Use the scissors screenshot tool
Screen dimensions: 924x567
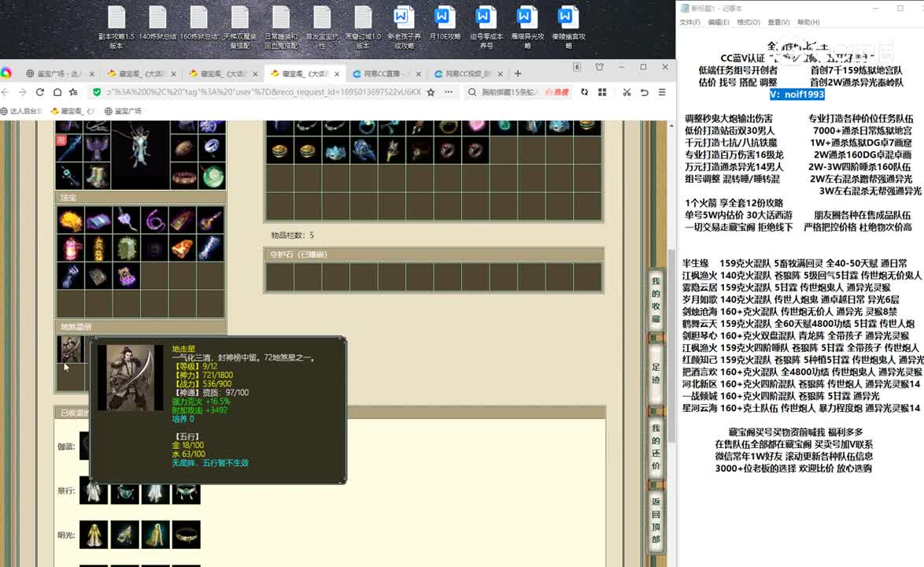click(x=626, y=92)
